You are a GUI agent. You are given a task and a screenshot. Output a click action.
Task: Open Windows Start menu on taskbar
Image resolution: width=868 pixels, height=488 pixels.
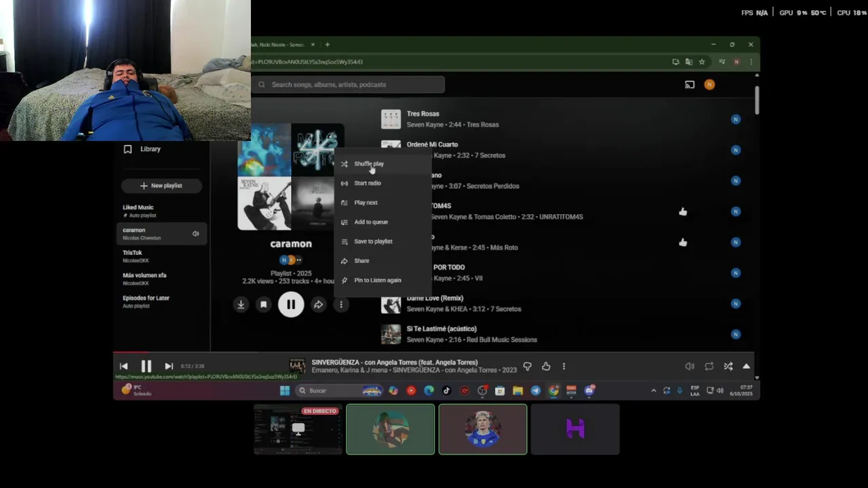(285, 390)
